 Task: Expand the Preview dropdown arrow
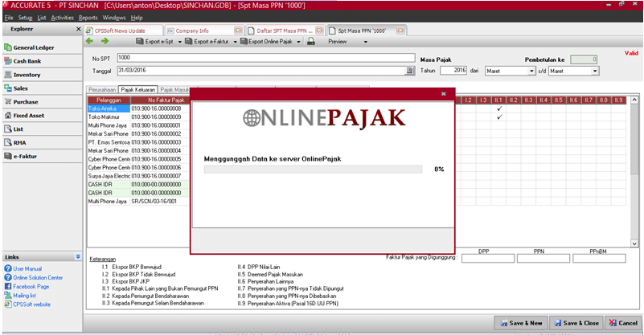(366, 42)
